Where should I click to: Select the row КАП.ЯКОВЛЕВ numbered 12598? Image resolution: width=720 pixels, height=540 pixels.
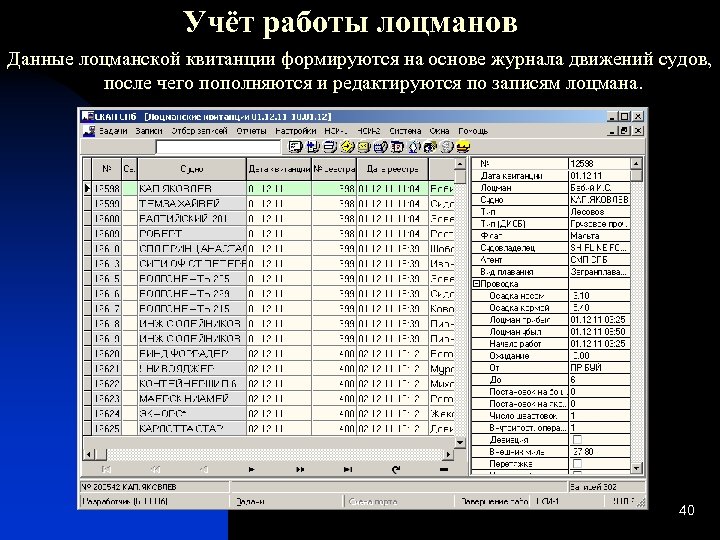269,188
